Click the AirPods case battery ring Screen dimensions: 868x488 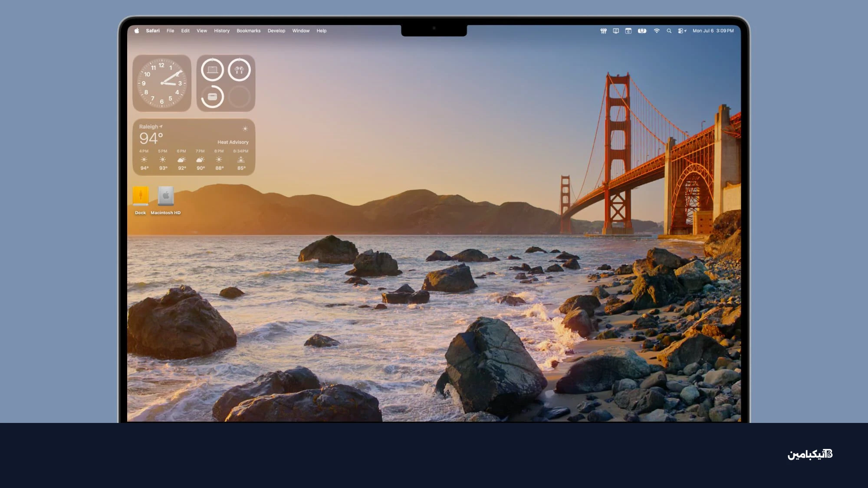[212, 97]
